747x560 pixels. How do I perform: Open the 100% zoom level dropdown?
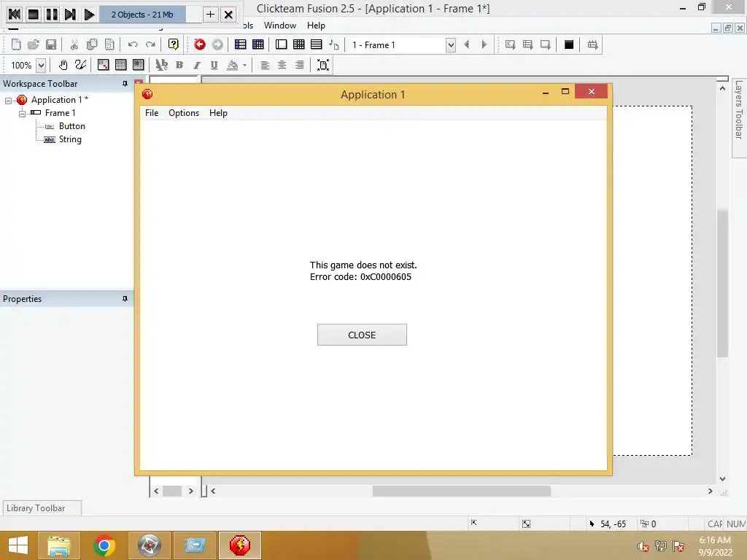pos(41,65)
